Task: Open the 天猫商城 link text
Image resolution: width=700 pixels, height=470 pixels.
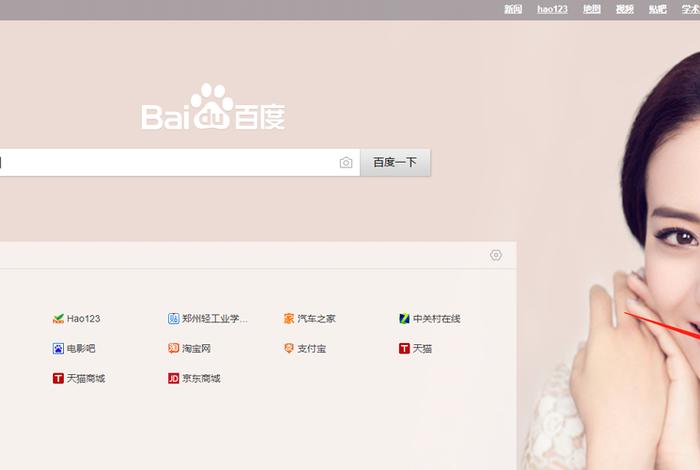Action: (x=86, y=378)
